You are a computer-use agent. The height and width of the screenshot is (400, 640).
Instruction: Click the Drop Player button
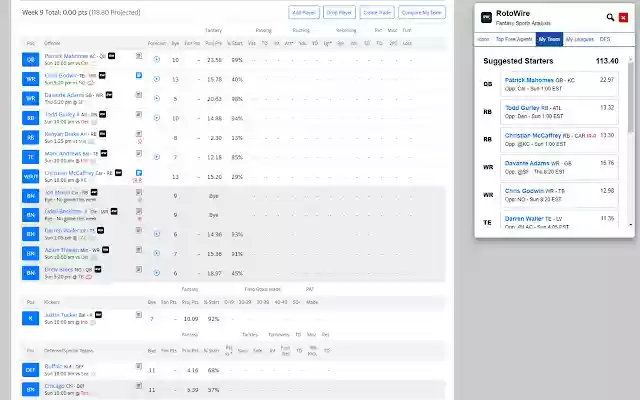339,12
